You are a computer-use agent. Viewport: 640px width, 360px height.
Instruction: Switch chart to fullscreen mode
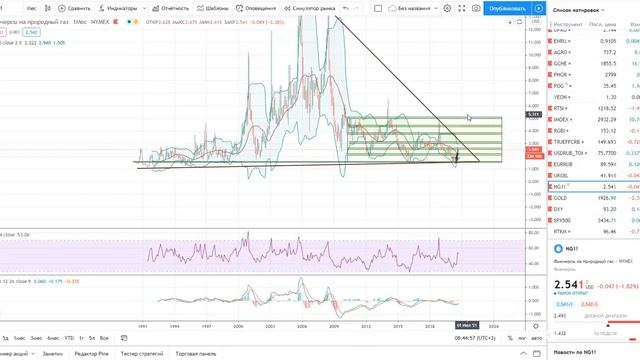462,8
